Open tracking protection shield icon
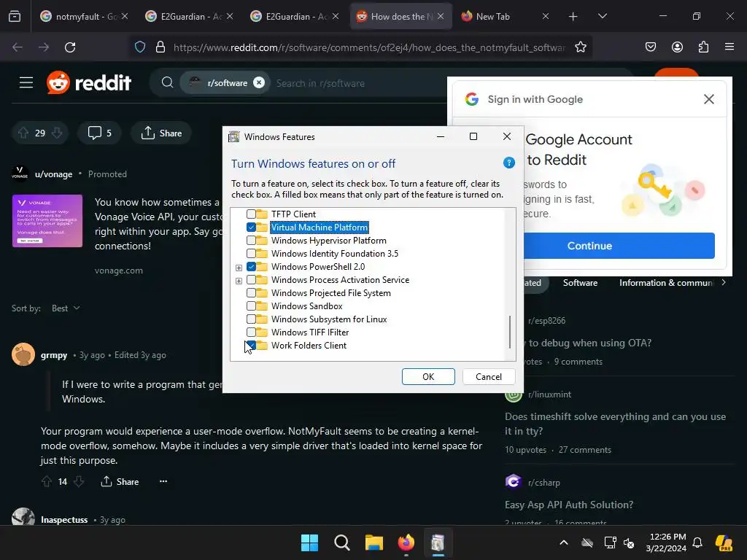Screen dimensions: 747x560 pyautogui.click(x=140, y=47)
